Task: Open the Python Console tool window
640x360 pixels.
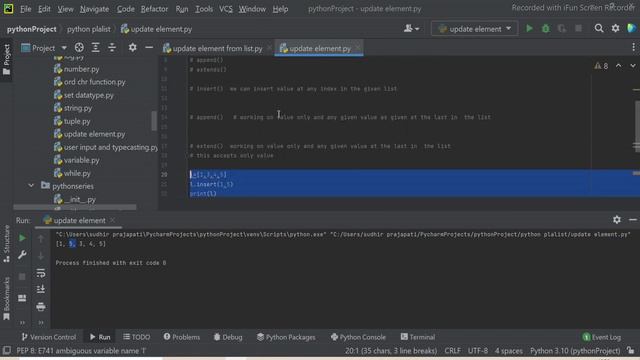Action: [x=358, y=337]
